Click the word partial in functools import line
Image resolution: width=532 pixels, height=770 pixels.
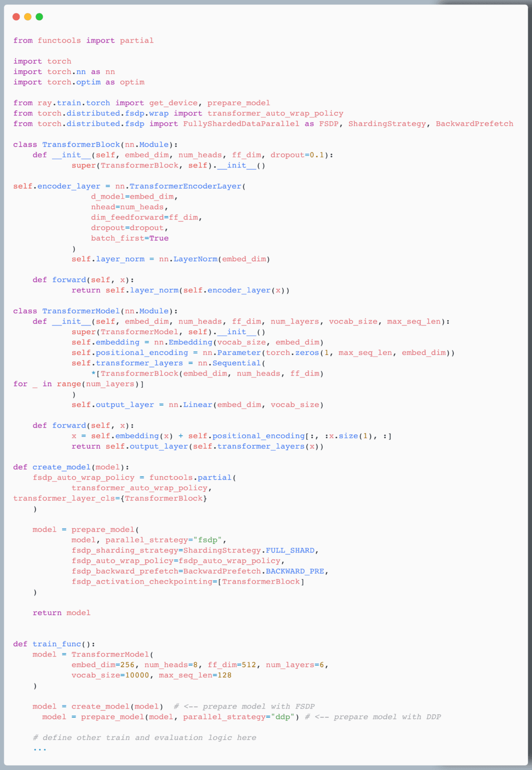(137, 41)
